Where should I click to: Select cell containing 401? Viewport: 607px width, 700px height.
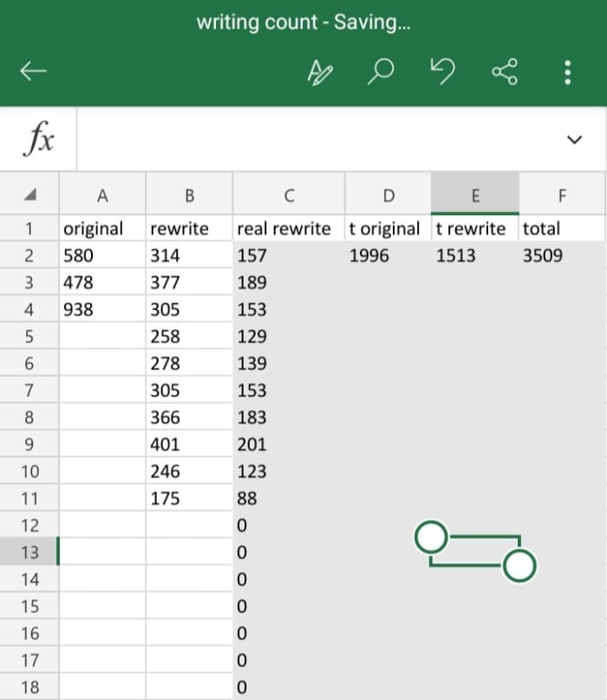click(189, 444)
